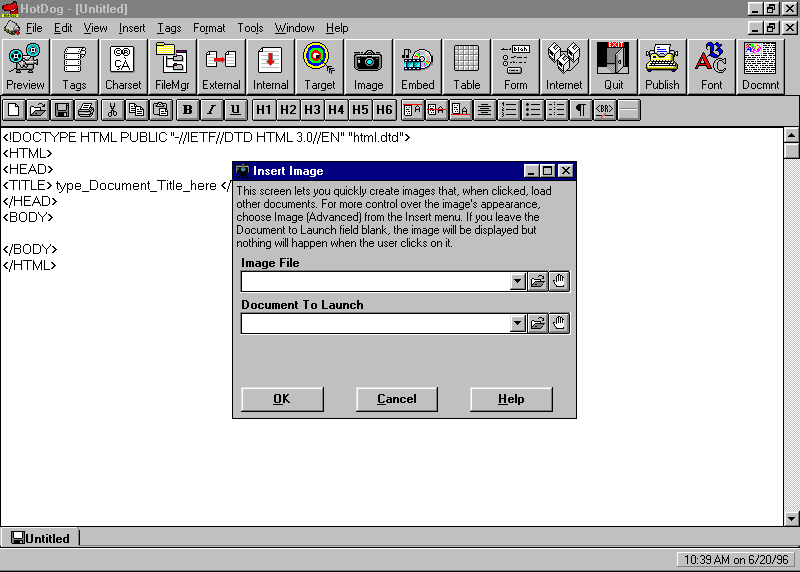This screenshot has width=800, height=572.
Task: Click hand icon beside Document To Launch
Action: tap(559, 323)
